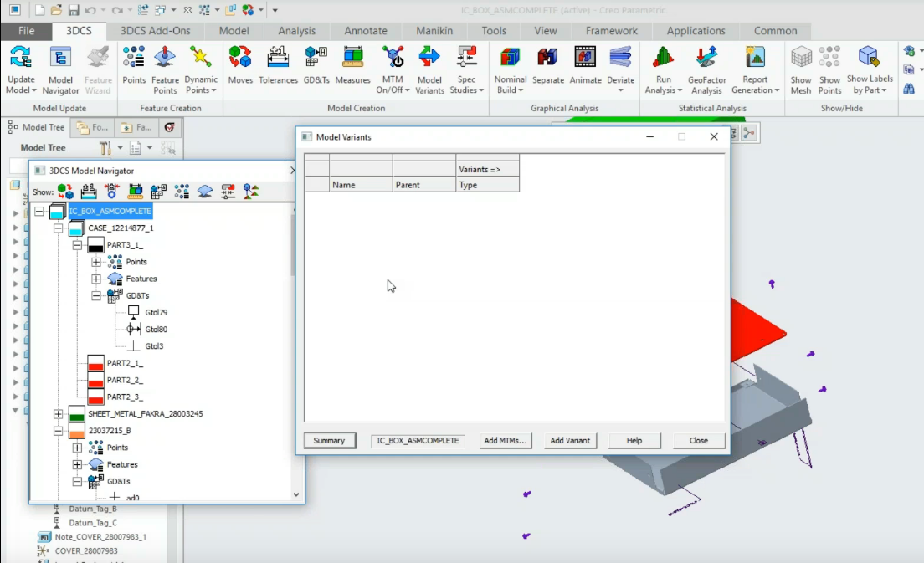Image resolution: width=924 pixels, height=563 pixels.
Task: Click the IC_BOX_ASMCOMPLETE button in Model Variants
Action: coord(418,441)
